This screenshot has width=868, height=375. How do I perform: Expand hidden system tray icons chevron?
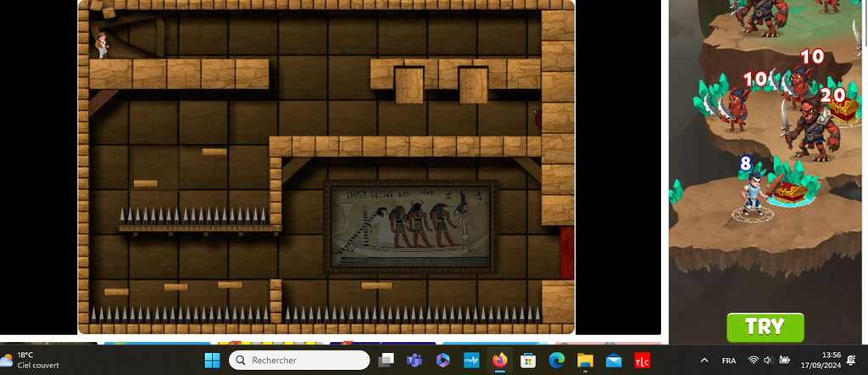[x=704, y=361]
